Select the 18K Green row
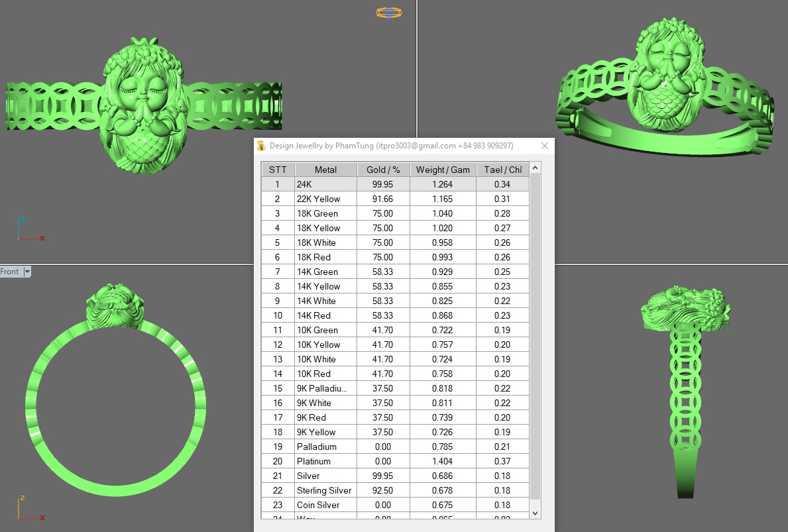This screenshot has width=788, height=532. coord(395,213)
